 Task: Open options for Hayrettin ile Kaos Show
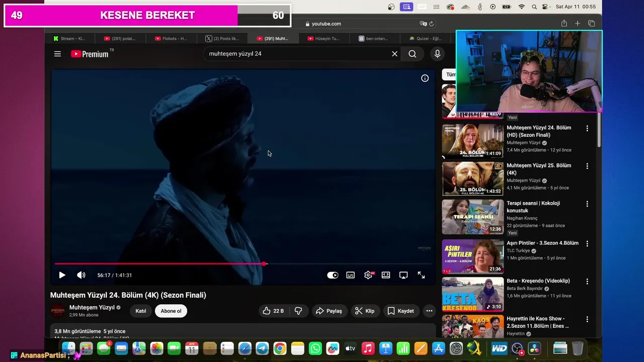point(587,319)
